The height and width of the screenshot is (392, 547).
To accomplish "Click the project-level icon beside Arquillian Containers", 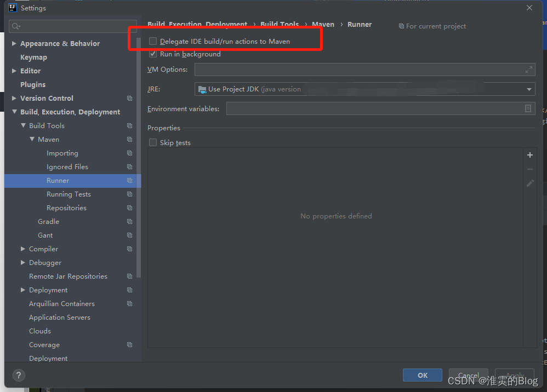I will coord(129,303).
